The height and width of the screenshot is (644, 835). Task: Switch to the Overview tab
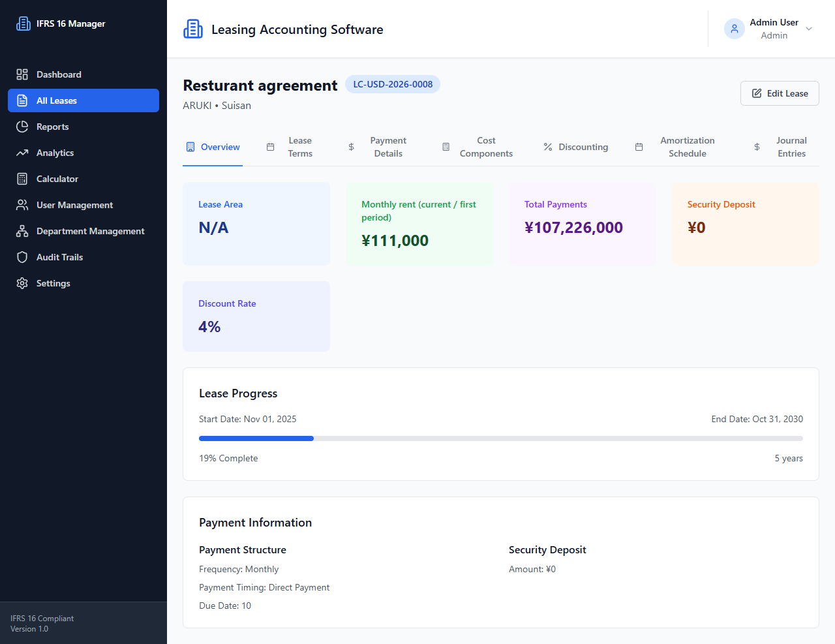pos(213,147)
